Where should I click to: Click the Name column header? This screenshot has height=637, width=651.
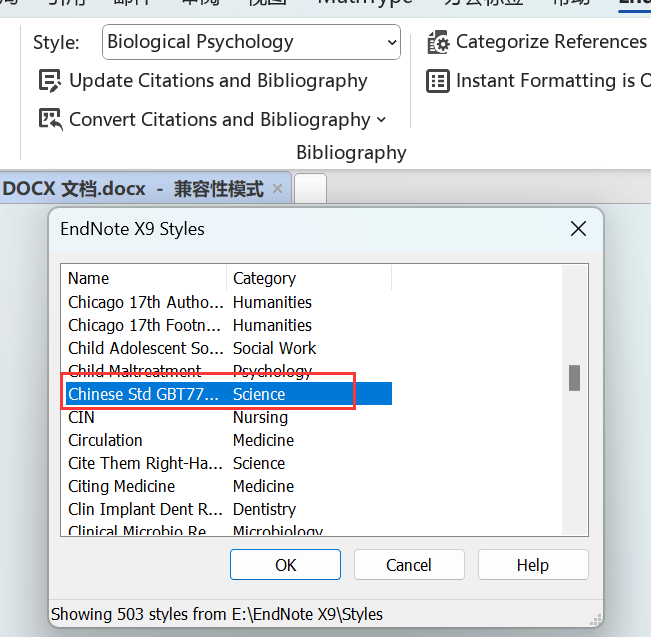(144, 278)
